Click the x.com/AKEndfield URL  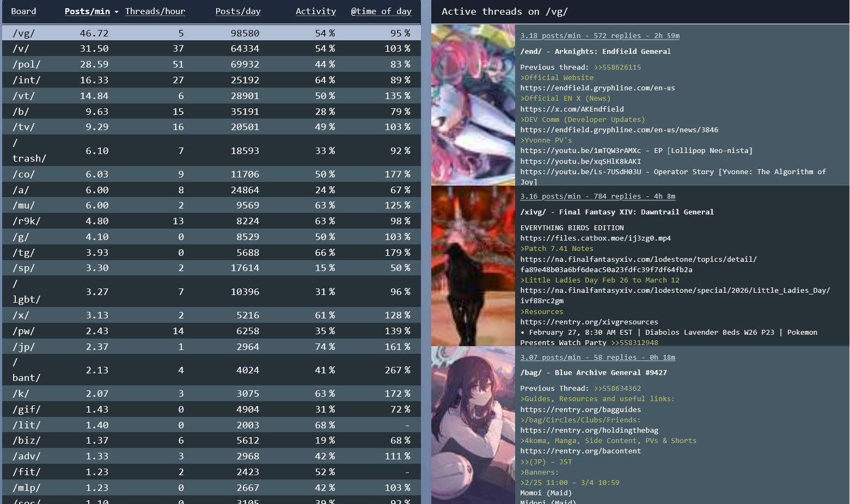572,109
